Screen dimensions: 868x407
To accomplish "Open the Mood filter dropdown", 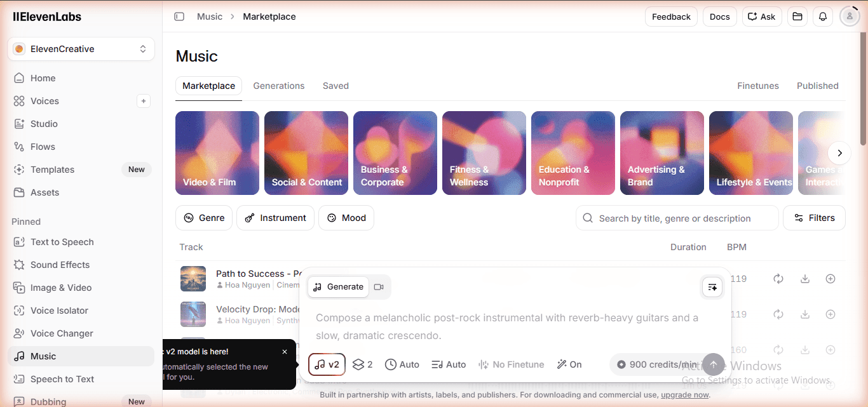I will click(346, 218).
